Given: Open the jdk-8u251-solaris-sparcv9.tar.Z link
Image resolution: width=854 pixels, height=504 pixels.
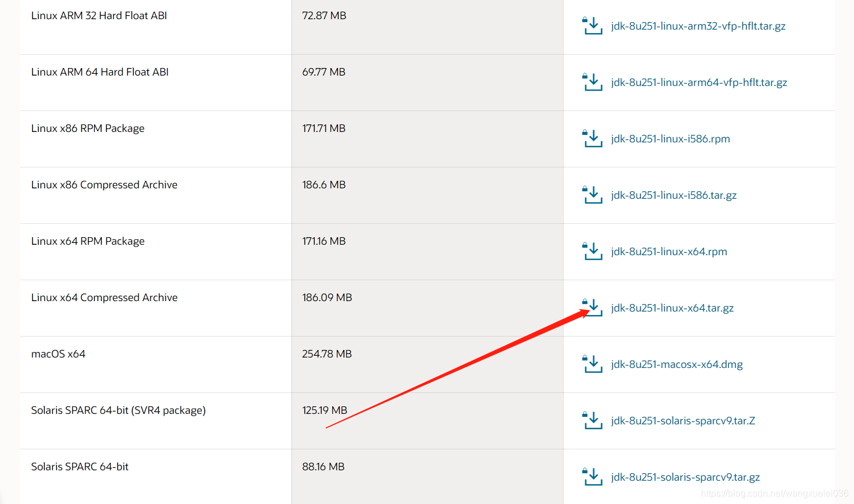Looking at the screenshot, I should [683, 421].
